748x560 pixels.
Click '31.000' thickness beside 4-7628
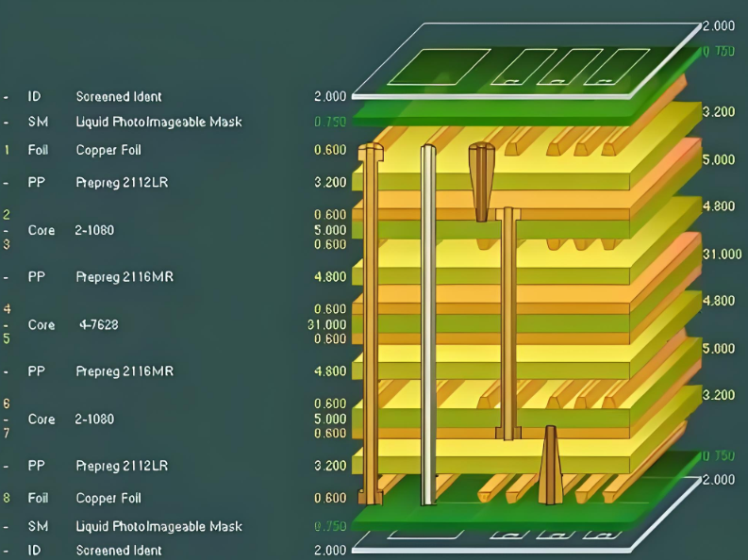point(327,324)
